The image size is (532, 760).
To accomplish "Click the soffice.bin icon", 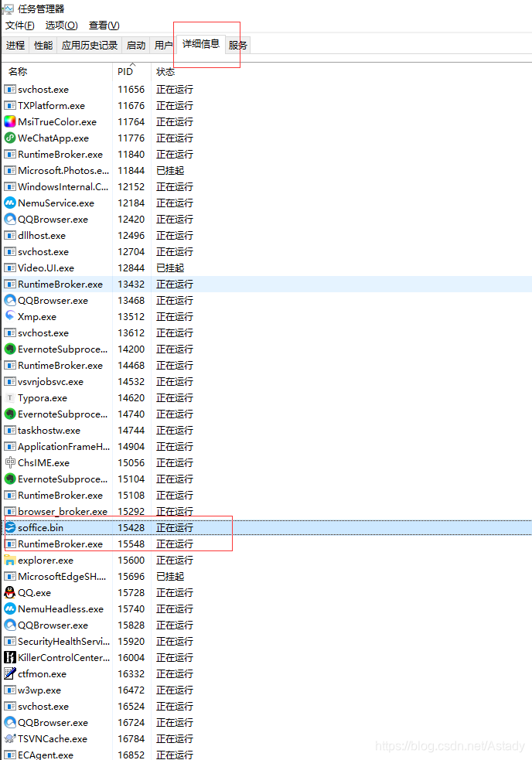I will [x=10, y=527].
